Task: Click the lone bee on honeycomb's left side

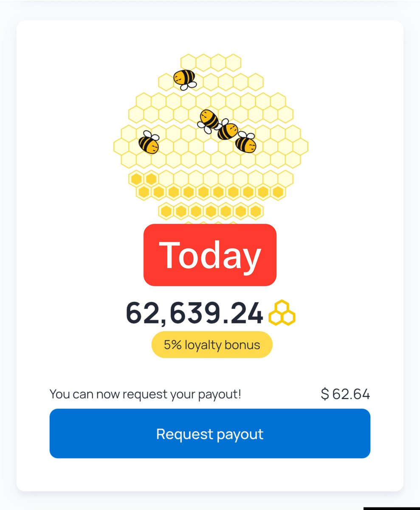Action: (x=149, y=142)
